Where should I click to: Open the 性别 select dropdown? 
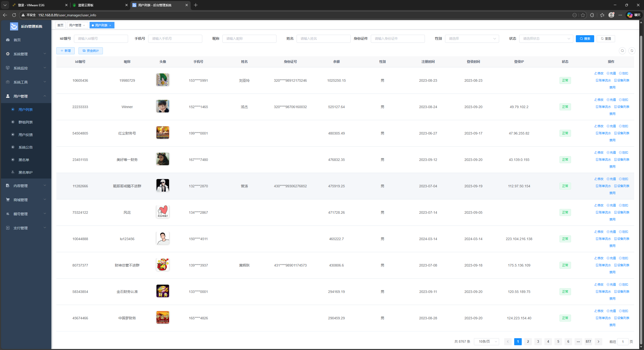472,38
